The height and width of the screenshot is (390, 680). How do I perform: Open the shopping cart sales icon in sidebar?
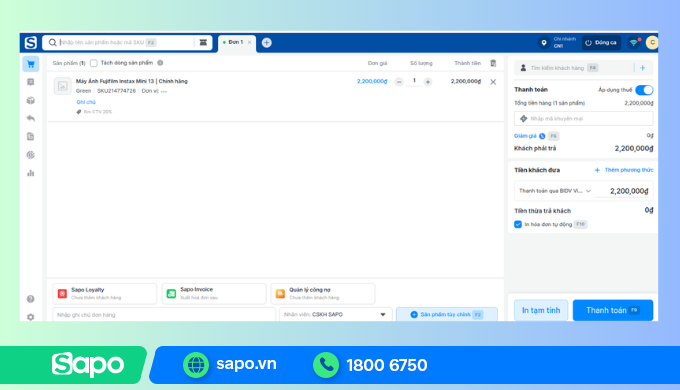(x=30, y=64)
